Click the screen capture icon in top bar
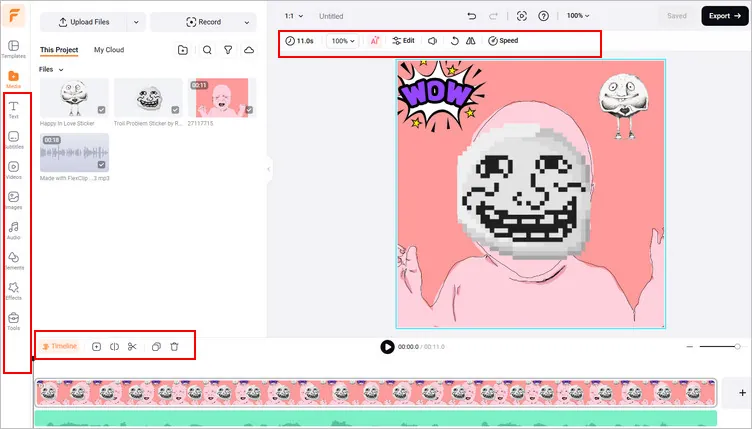This screenshot has width=752, height=429. tap(522, 16)
